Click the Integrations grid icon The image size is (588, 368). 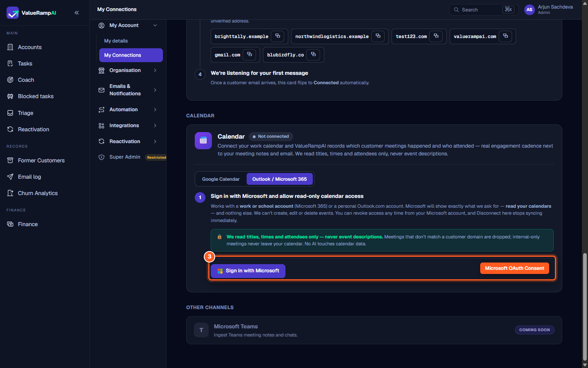point(101,126)
